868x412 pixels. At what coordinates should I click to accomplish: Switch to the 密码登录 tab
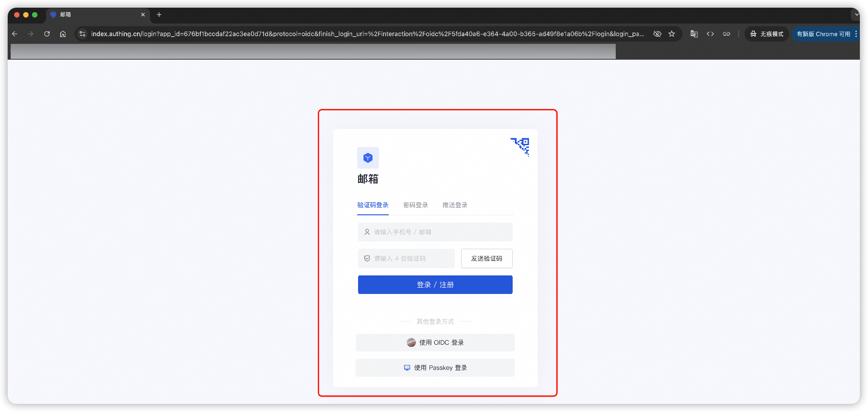coord(415,205)
